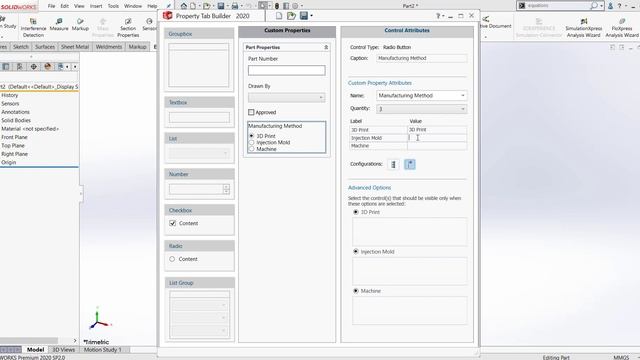Open the 3D Views bottom tab

(x=64, y=350)
